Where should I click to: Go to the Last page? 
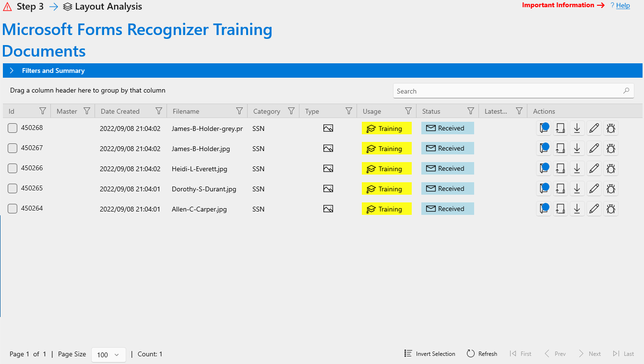pyautogui.click(x=623, y=354)
